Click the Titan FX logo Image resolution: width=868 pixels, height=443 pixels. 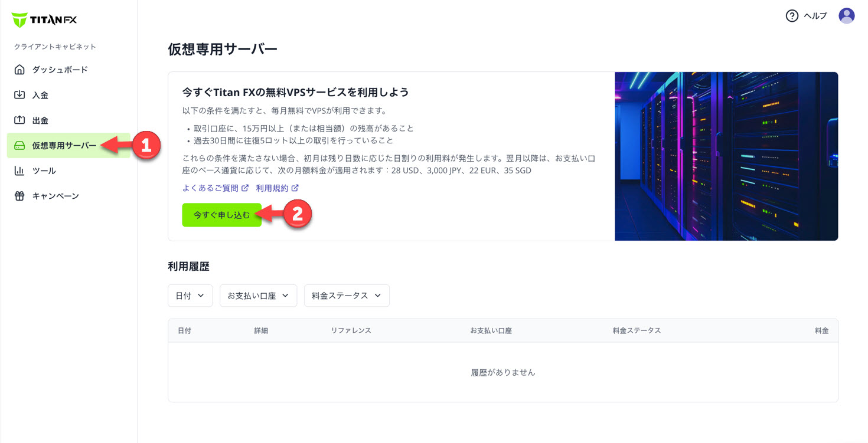pyautogui.click(x=44, y=20)
